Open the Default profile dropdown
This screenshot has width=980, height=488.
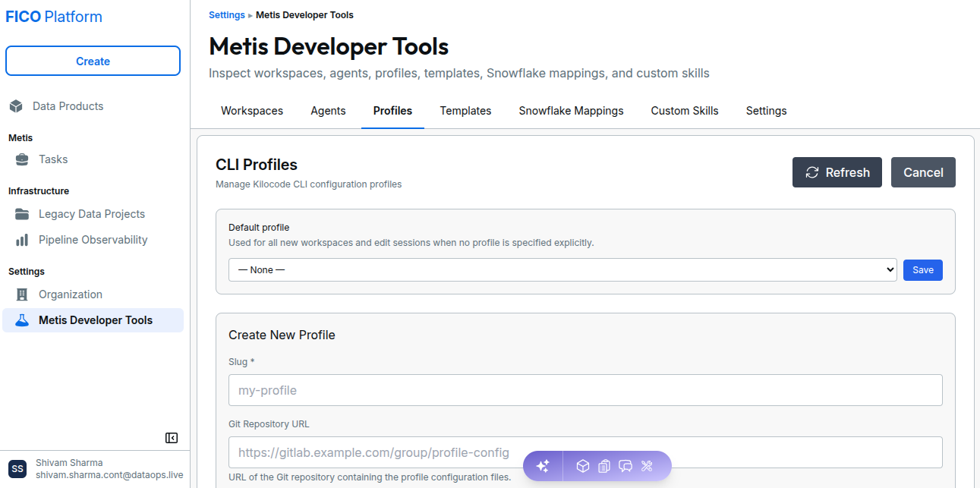point(562,269)
